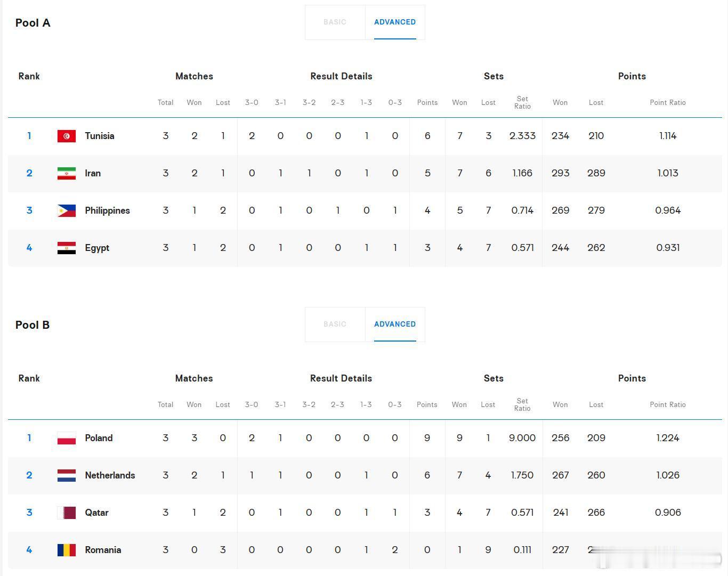Select the Advanced tab in Pool B
The image size is (728, 576).
point(395,324)
